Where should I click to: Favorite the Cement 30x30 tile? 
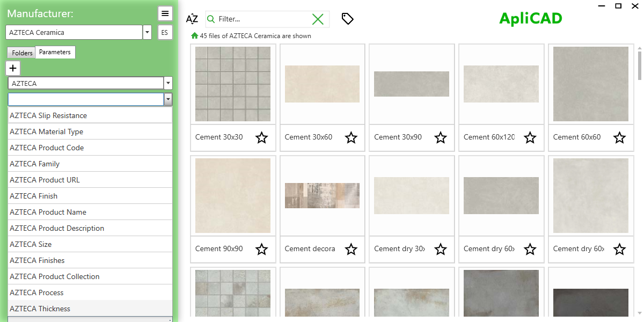(x=261, y=138)
